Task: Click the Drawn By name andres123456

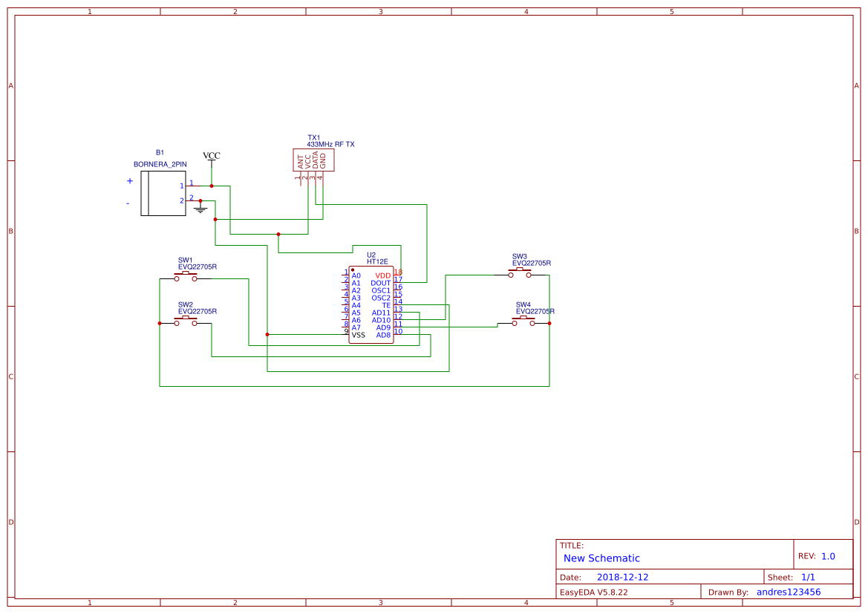Action: [789, 592]
